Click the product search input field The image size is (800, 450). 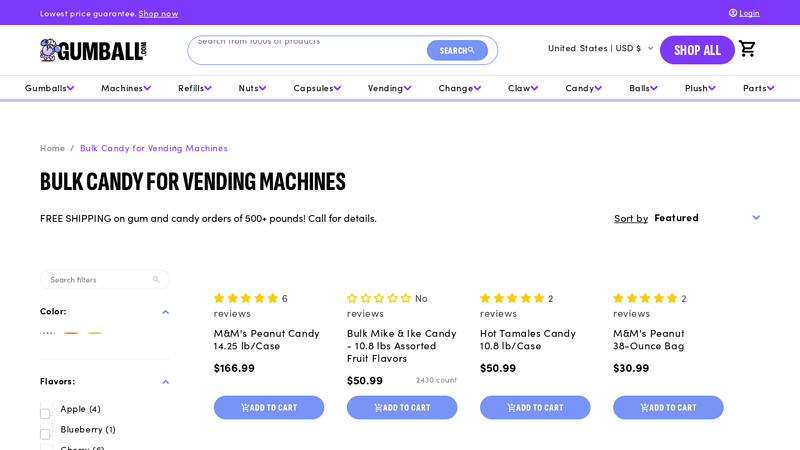click(305, 50)
